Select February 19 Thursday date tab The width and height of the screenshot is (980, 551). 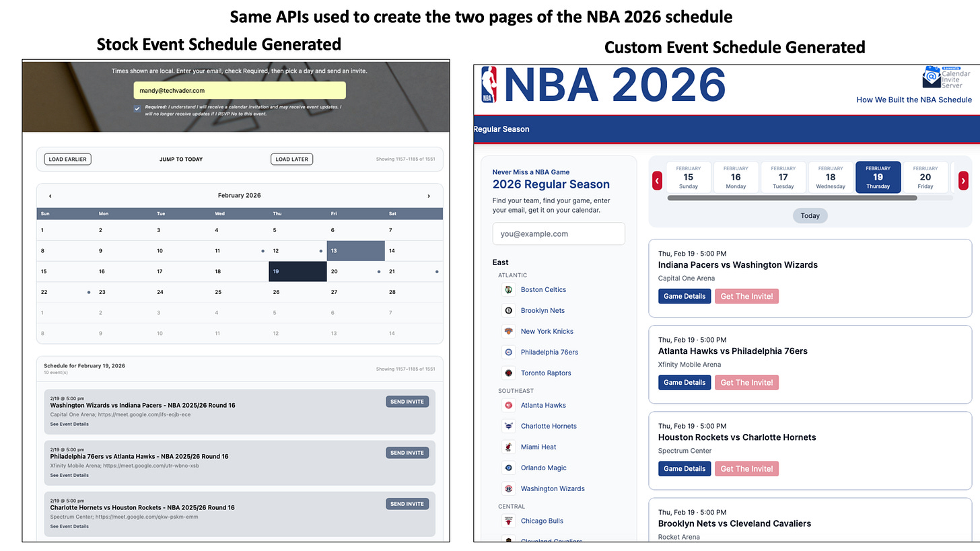pyautogui.click(x=878, y=178)
